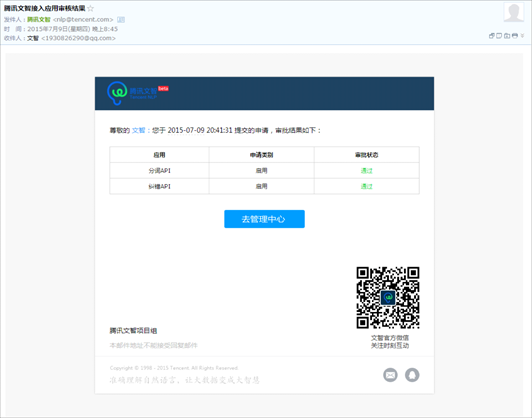Image resolution: width=532 pixels, height=418 pixels.
Task: Click 腾讯文智项目组 signature text
Action: pos(133,331)
